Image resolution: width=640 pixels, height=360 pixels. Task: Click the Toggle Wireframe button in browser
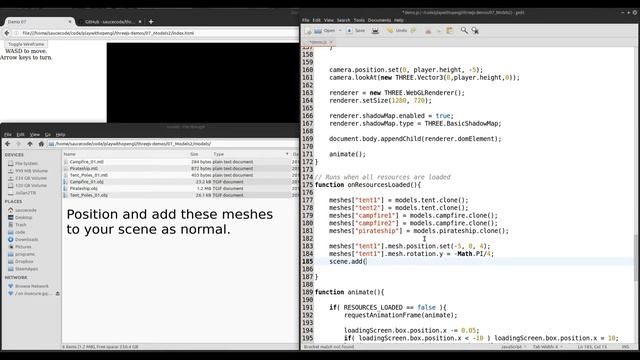[26, 44]
